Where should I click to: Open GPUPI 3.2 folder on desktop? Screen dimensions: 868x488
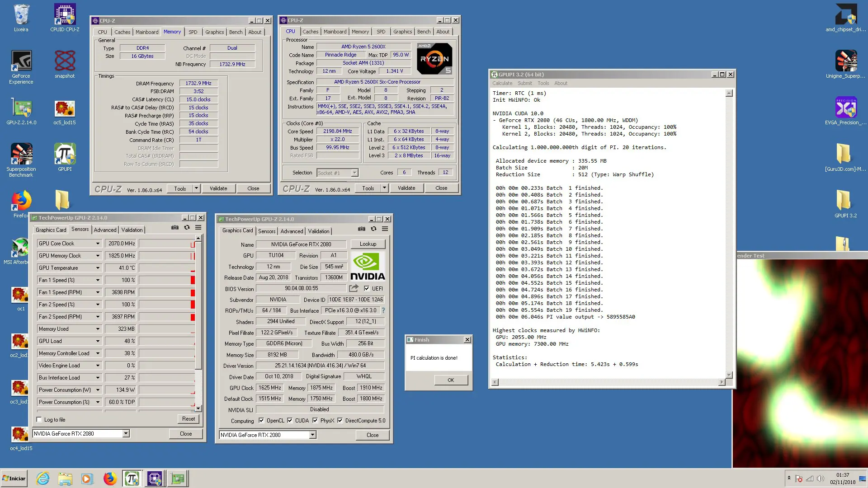(x=846, y=204)
